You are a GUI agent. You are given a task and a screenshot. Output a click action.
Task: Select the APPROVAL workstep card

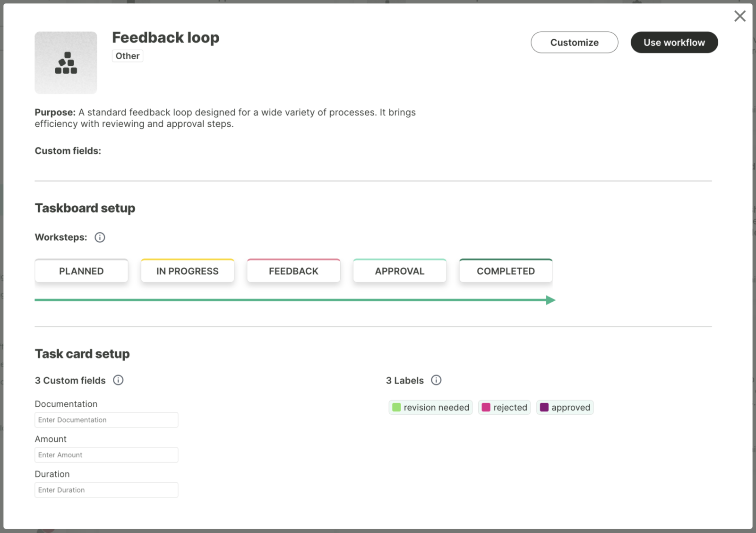[400, 271]
